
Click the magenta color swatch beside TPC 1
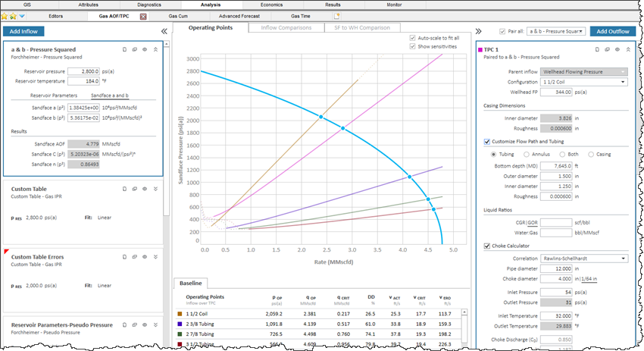[x=480, y=49]
